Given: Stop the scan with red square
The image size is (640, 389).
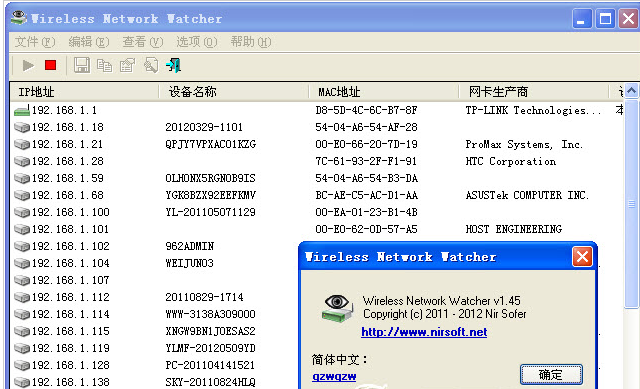Looking at the screenshot, I should point(51,65).
